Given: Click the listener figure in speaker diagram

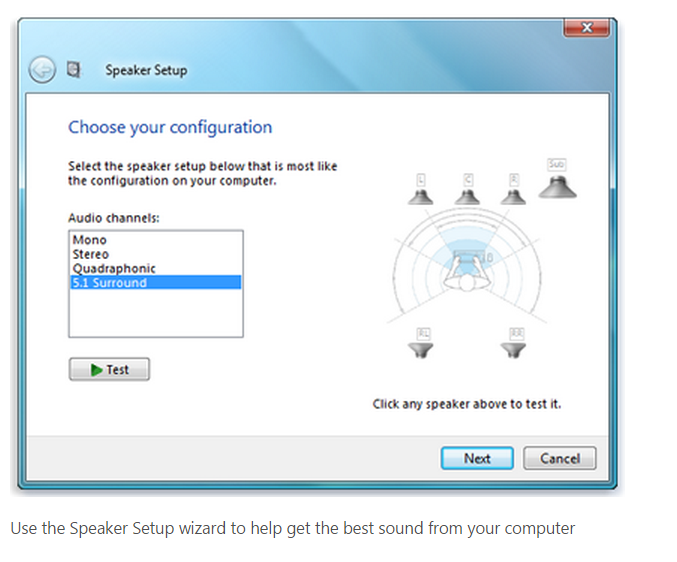Looking at the screenshot, I should coord(467,272).
